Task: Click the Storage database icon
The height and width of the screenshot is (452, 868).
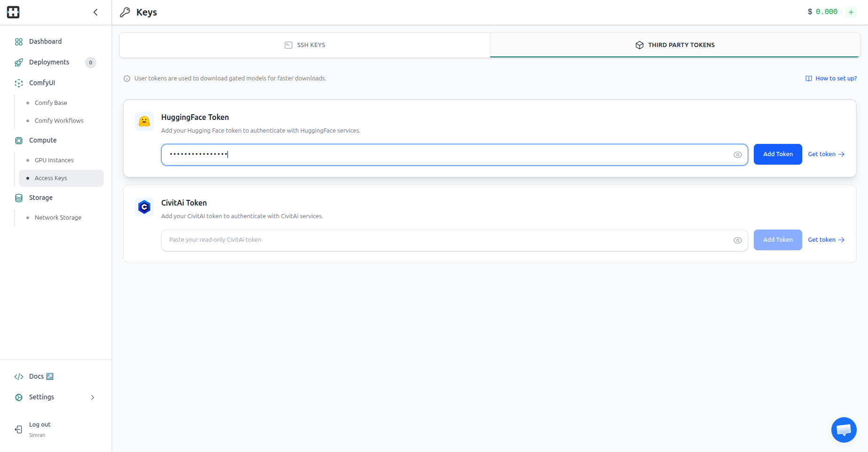Action: [x=19, y=198]
